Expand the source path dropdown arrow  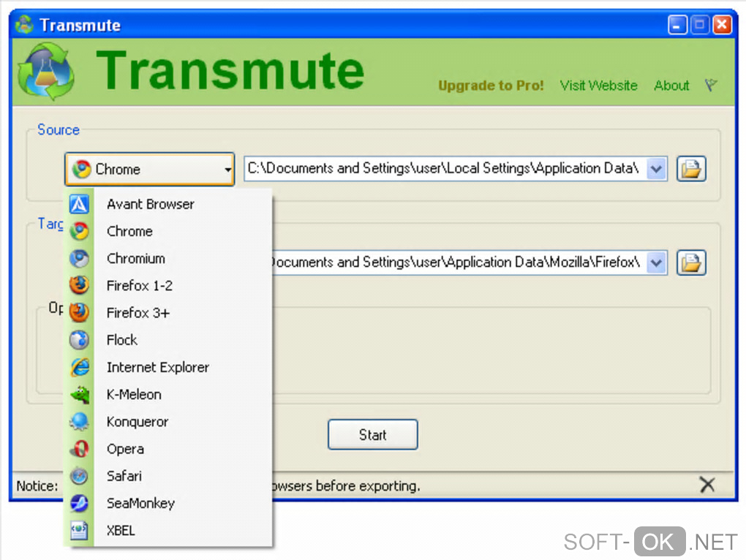pyautogui.click(x=657, y=169)
